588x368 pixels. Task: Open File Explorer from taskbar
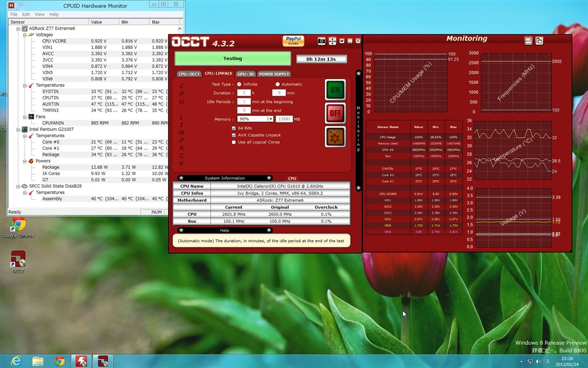point(37,361)
